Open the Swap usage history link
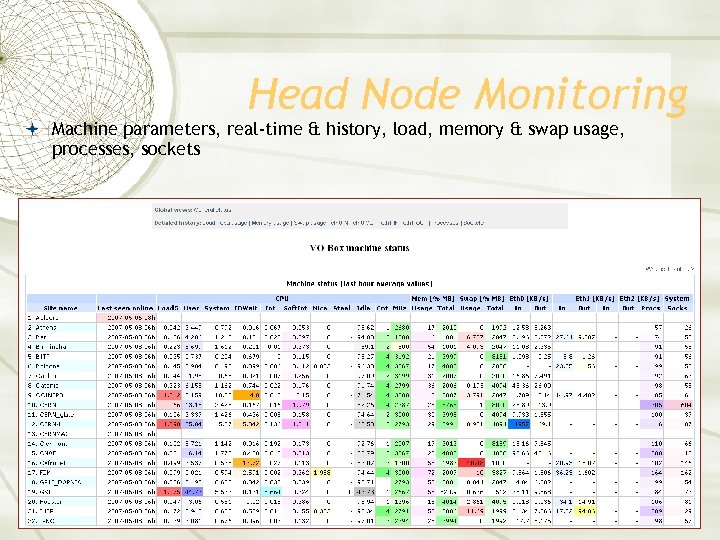Image resolution: width=720 pixels, height=540 pixels. coord(310,223)
